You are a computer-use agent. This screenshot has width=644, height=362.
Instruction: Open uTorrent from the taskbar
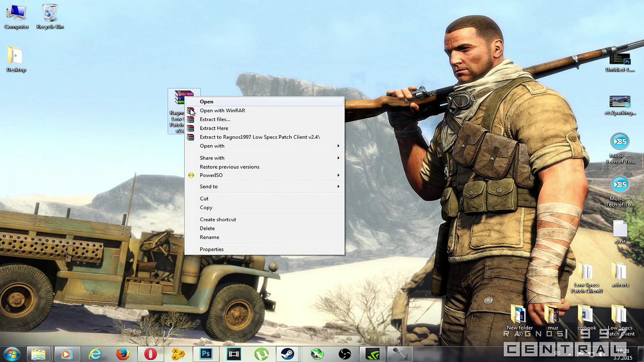[x=261, y=354]
